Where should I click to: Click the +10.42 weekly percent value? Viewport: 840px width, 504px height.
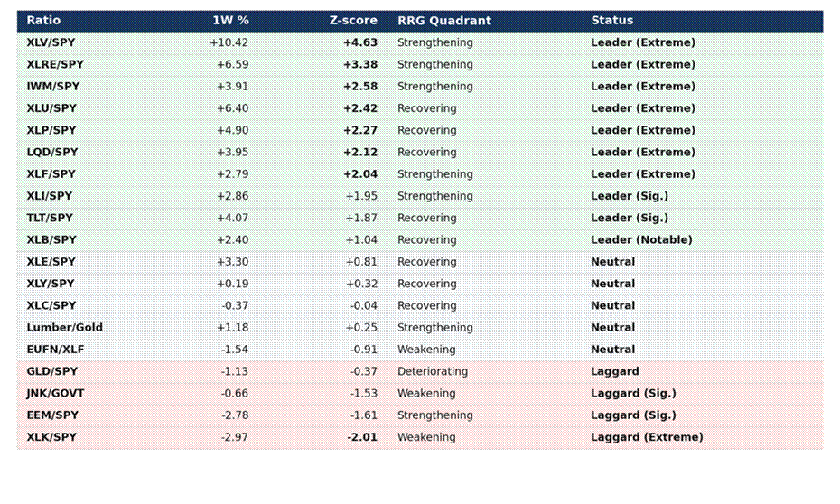pos(229,42)
